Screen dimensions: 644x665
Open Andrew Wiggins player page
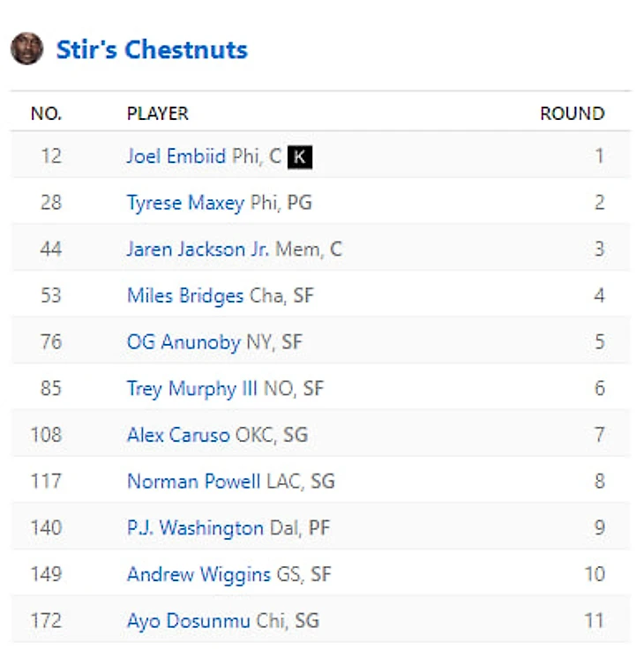198,574
